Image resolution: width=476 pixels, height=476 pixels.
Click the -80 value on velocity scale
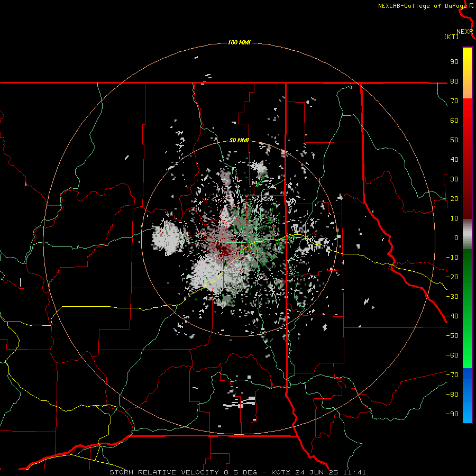(x=452, y=395)
